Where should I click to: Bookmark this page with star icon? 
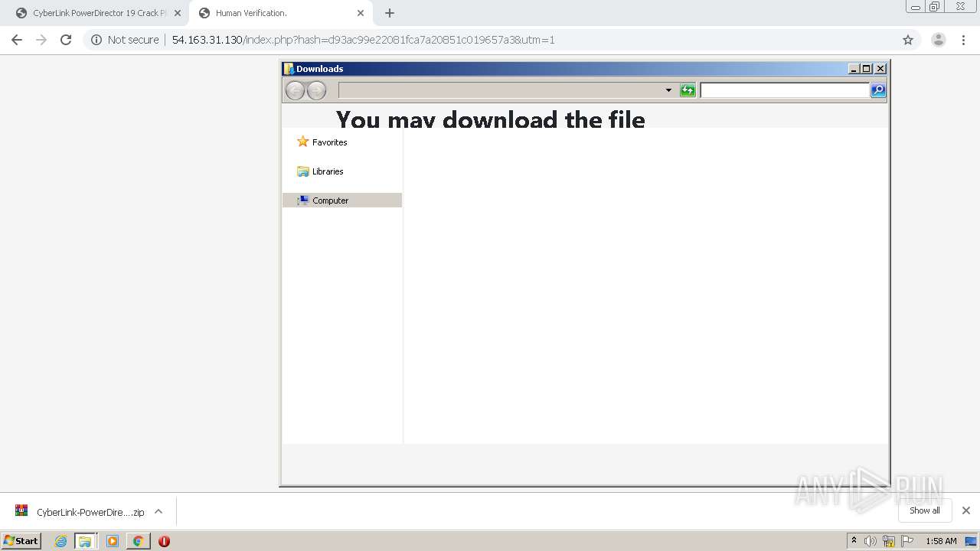908,40
